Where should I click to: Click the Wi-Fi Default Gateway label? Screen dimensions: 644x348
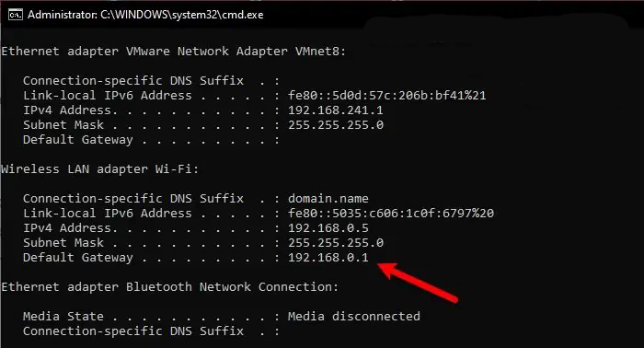[78, 258]
